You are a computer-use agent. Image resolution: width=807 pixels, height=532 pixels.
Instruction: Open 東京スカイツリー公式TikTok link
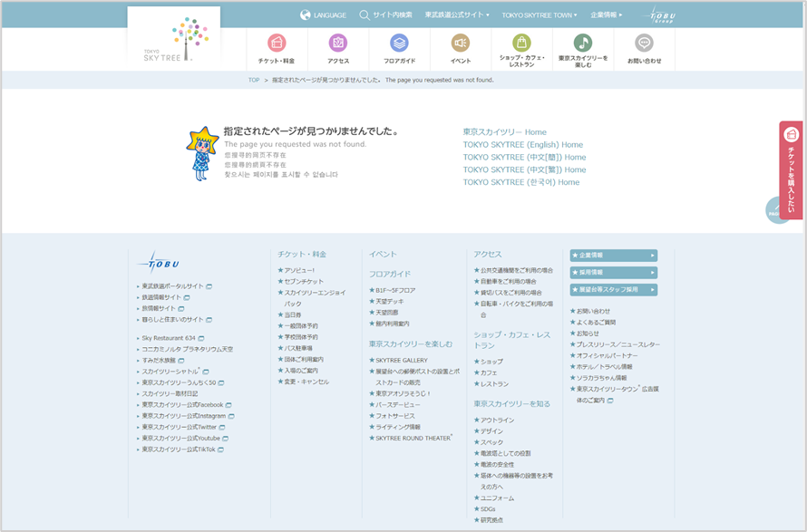(180, 450)
